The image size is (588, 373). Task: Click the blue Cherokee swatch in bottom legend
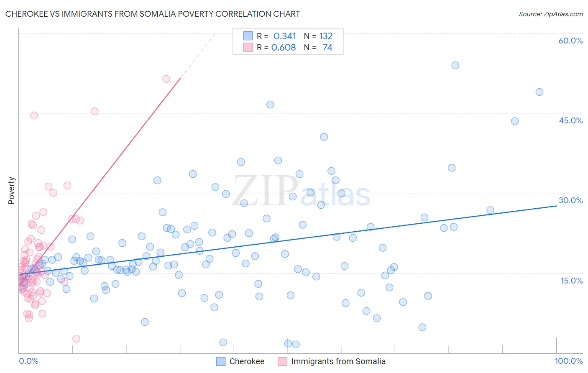coord(220,361)
